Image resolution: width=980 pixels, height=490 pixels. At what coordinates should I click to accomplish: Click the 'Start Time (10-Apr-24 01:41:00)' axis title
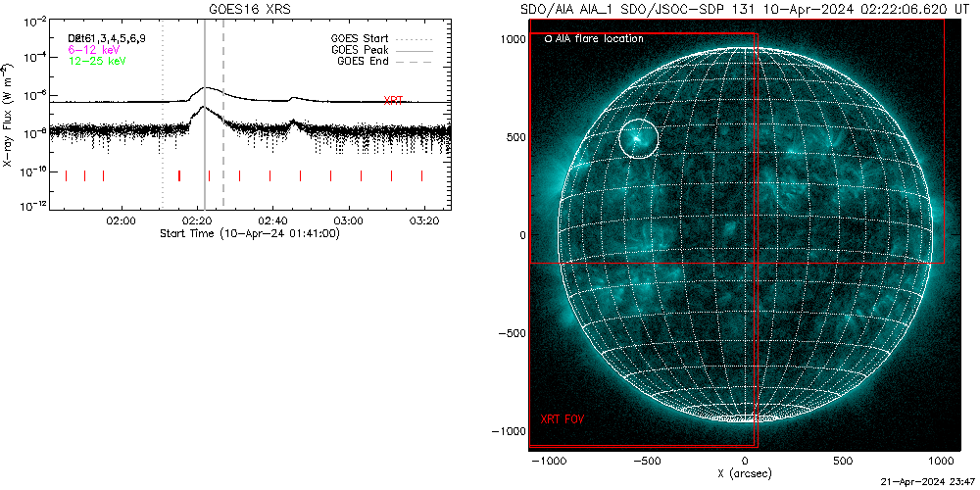[x=249, y=233]
